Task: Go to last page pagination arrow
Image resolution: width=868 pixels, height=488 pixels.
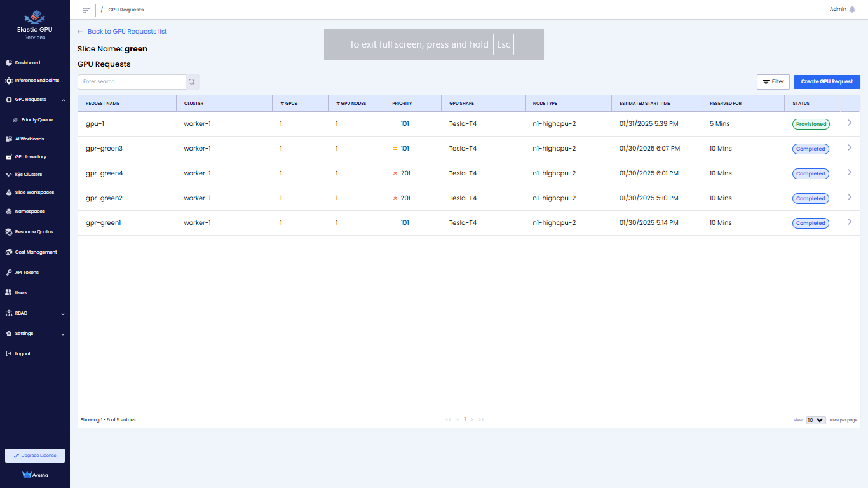Action: [x=481, y=419]
